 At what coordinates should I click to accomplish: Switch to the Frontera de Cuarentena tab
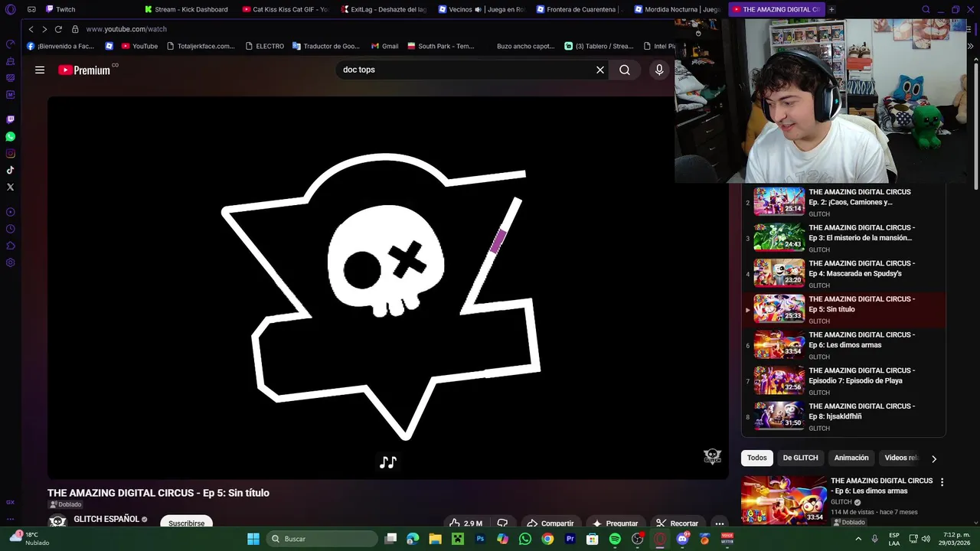(580, 9)
